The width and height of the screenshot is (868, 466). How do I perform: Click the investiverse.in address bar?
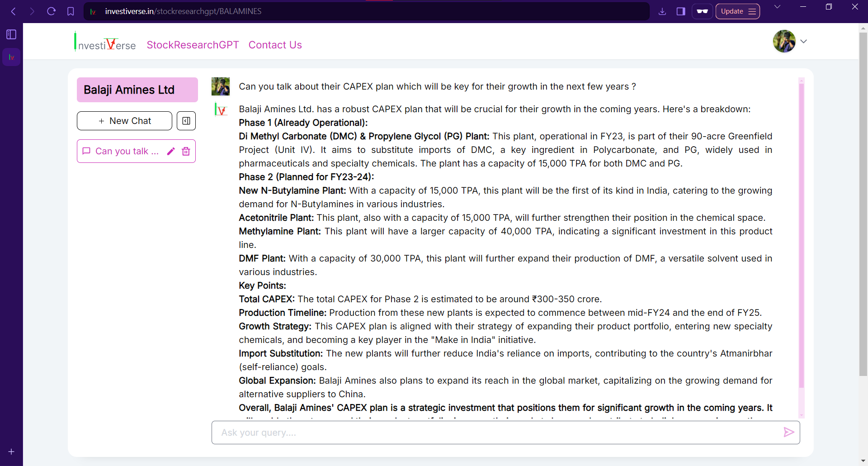click(x=366, y=11)
